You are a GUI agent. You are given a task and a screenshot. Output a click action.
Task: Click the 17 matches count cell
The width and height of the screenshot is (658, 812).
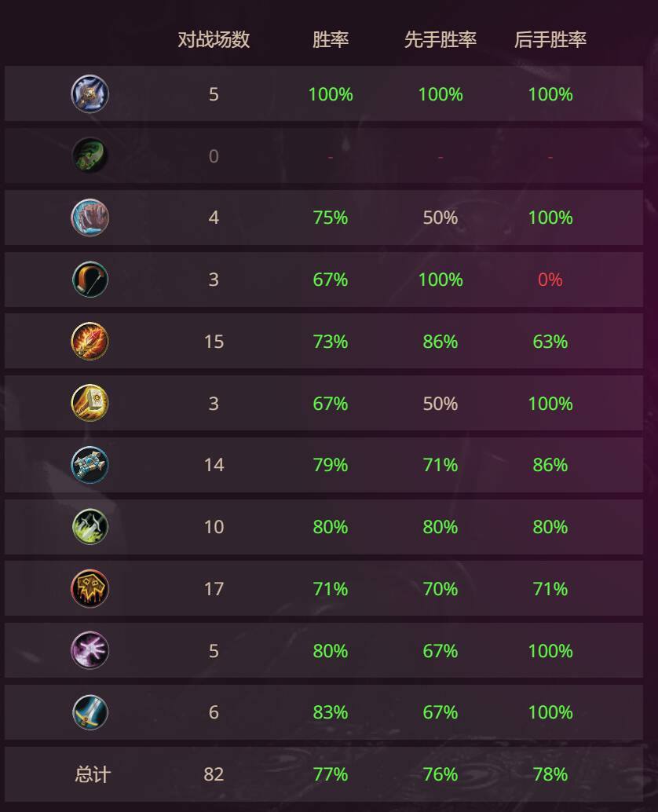(214, 589)
